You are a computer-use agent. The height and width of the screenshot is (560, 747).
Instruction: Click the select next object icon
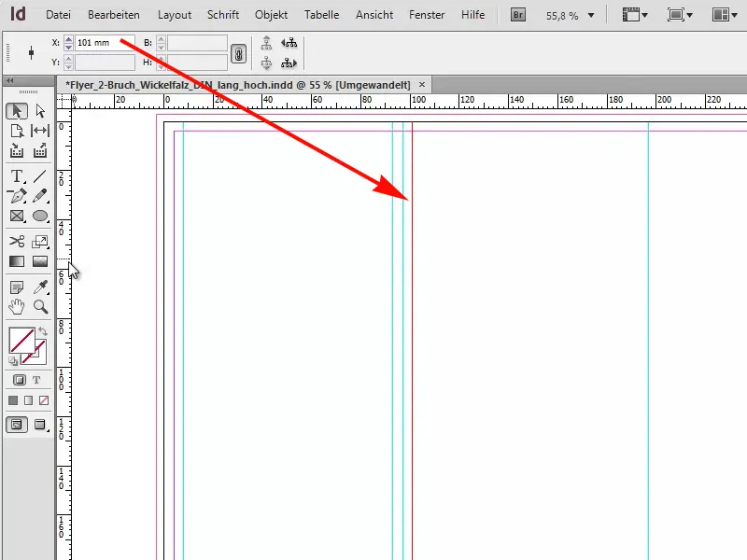coord(289,63)
